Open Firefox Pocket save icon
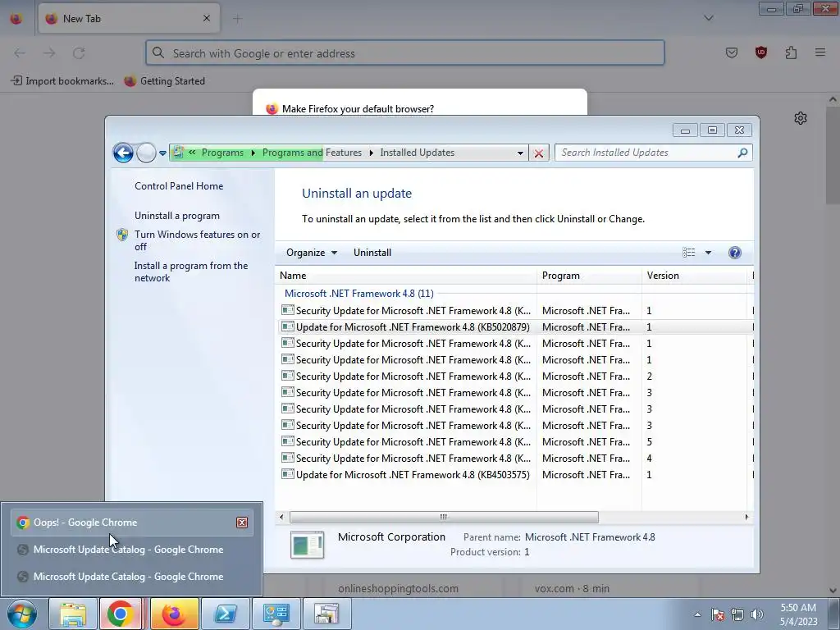This screenshot has width=840, height=630. pos(731,52)
